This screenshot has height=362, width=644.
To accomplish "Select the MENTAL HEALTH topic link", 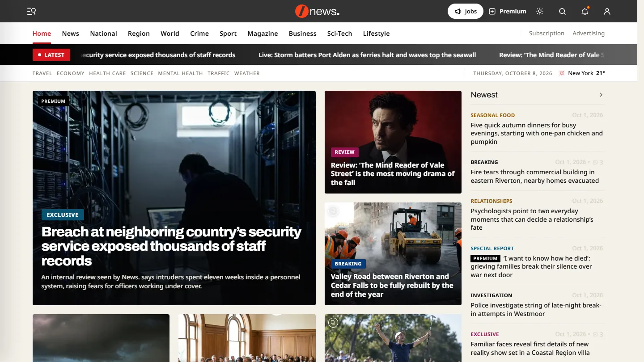I will 180,73.
